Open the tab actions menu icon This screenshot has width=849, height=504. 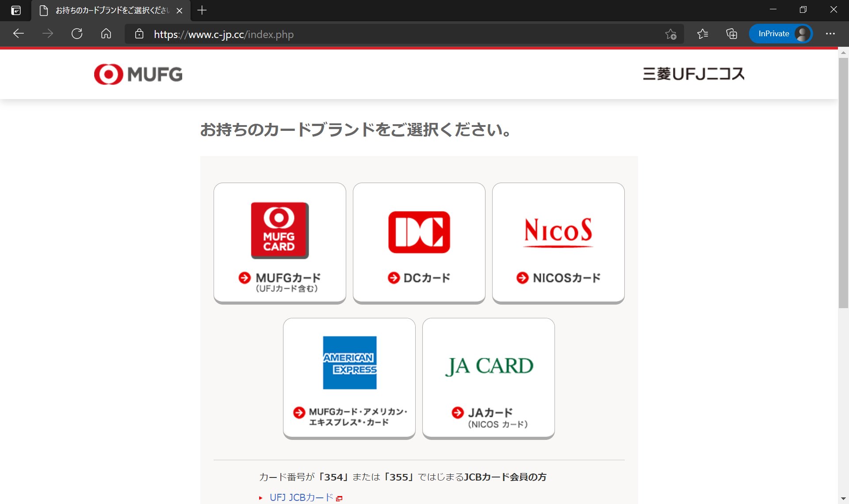tap(16, 10)
